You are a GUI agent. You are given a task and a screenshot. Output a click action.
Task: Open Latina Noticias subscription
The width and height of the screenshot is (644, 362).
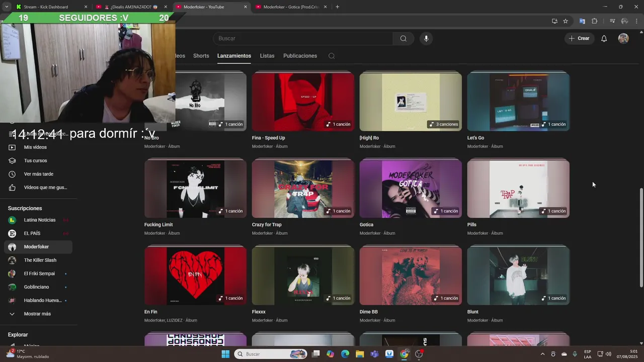(38, 220)
